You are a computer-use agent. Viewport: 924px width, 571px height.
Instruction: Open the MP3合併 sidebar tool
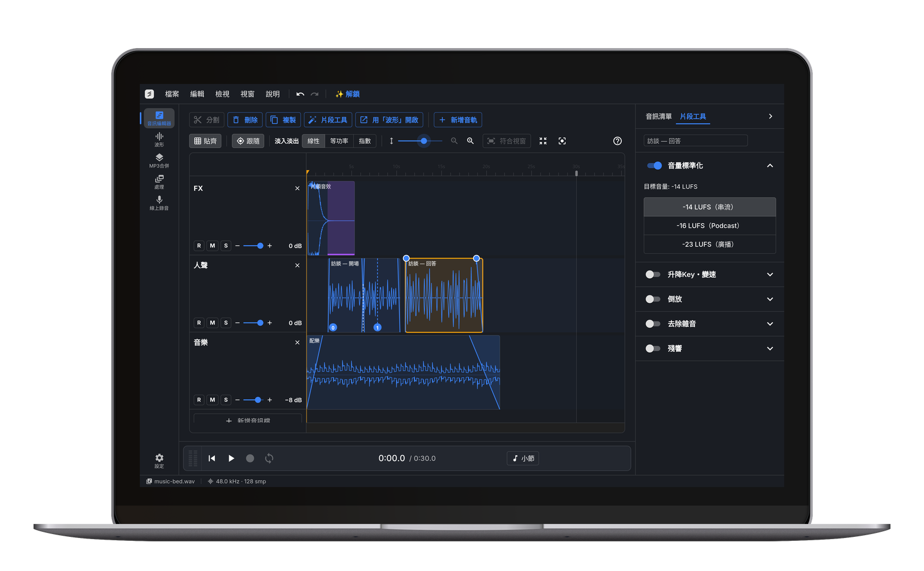159,161
